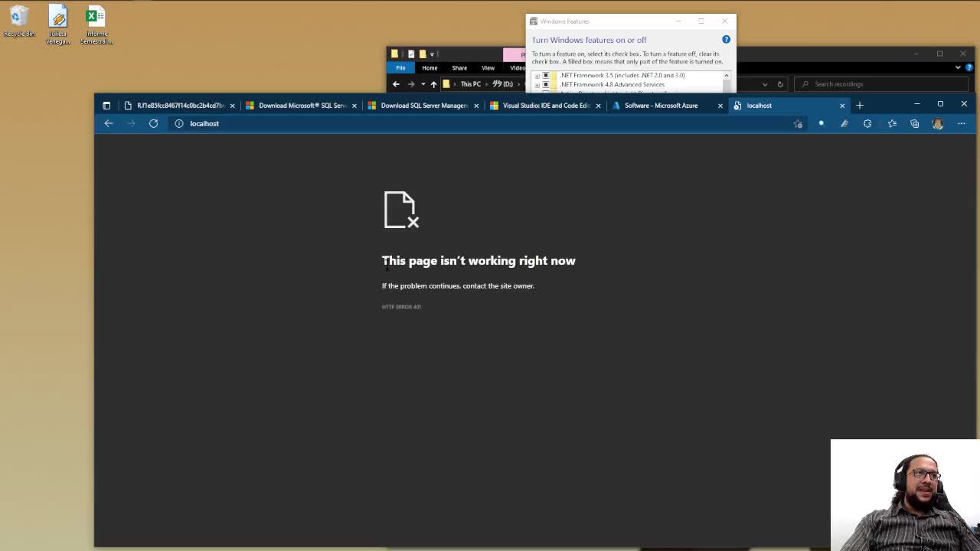Minimize the Edge browser window
The height and width of the screenshot is (551, 980).
[x=916, y=104]
